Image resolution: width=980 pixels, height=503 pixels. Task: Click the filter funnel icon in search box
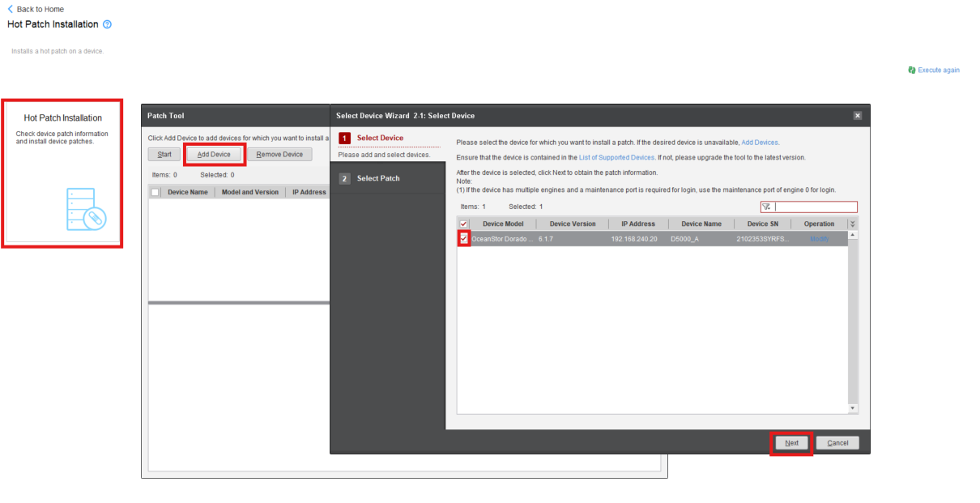click(x=765, y=207)
